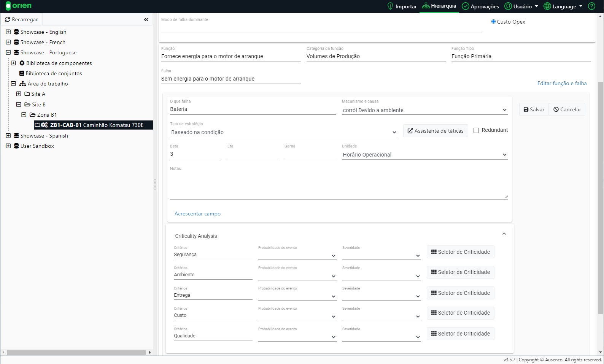Image resolution: width=604 pixels, height=364 pixels.
Task: Open Probabilidade do evento dropdown for Ambiente
Action: [x=297, y=275]
